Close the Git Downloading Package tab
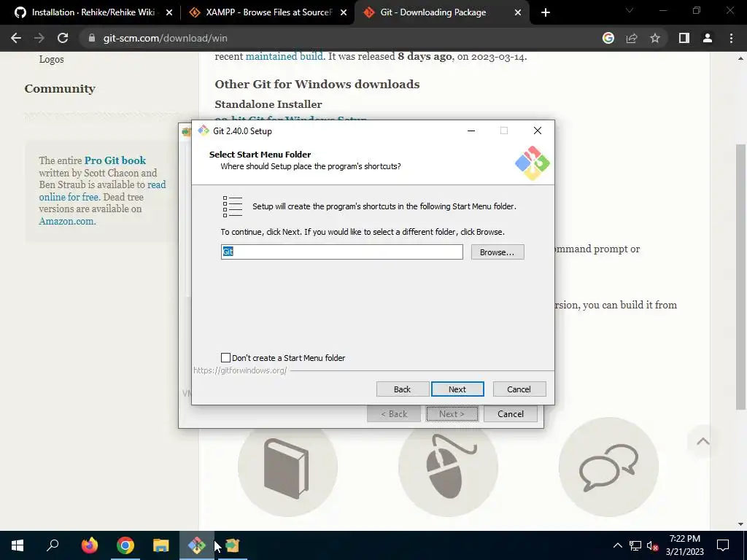Image resolution: width=747 pixels, height=560 pixels. tap(518, 13)
